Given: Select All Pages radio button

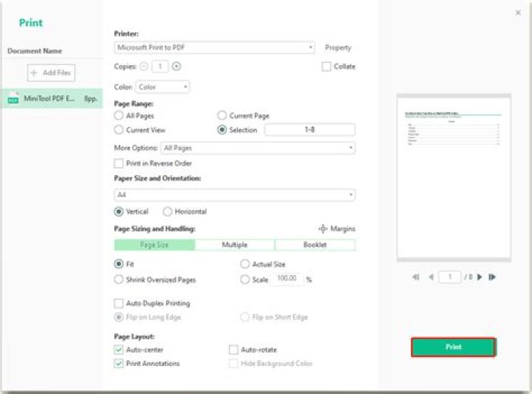Looking at the screenshot, I should (118, 116).
